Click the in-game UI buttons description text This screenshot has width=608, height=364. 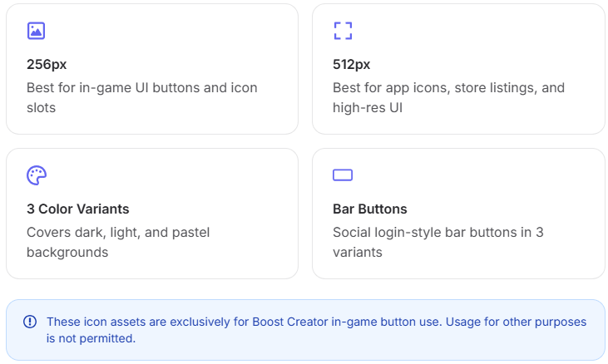(142, 97)
